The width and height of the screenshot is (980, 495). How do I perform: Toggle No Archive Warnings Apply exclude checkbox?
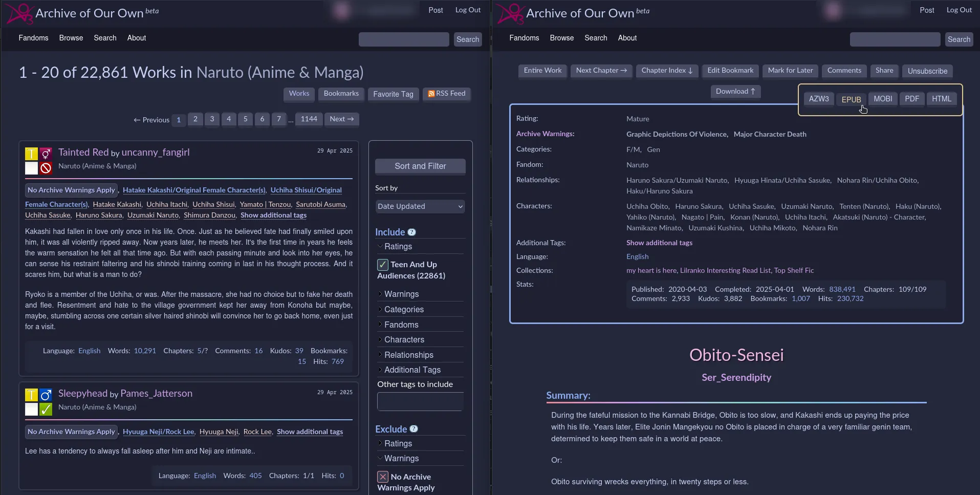click(x=382, y=477)
